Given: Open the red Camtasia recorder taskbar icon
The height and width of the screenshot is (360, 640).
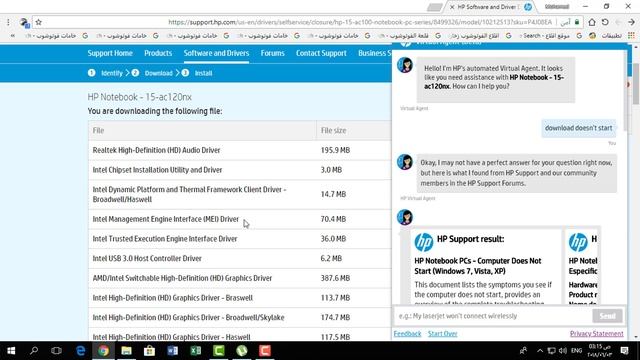Looking at the screenshot, I should [265, 351].
